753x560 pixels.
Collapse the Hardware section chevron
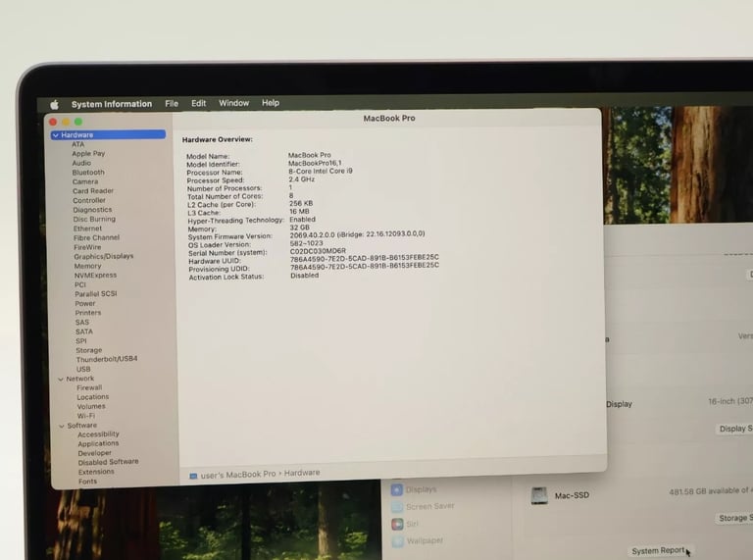[x=56, y=135]
